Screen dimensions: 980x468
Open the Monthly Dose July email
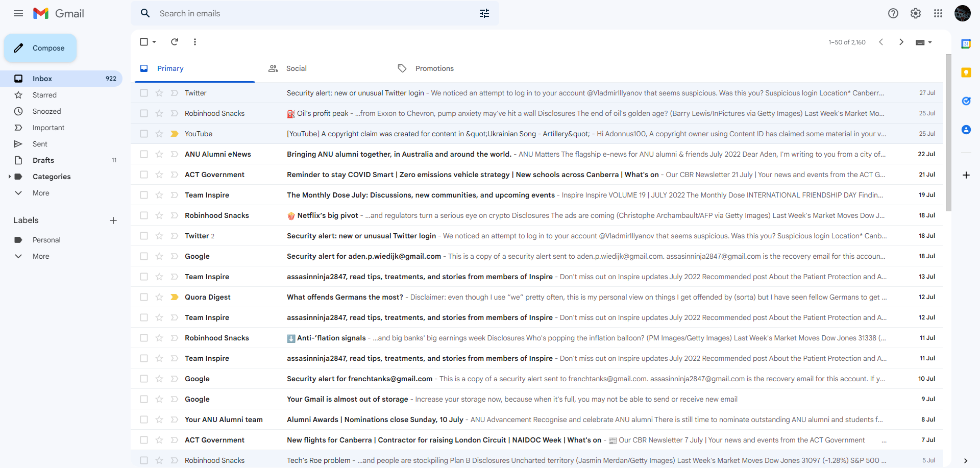click(x=537, y=195)
